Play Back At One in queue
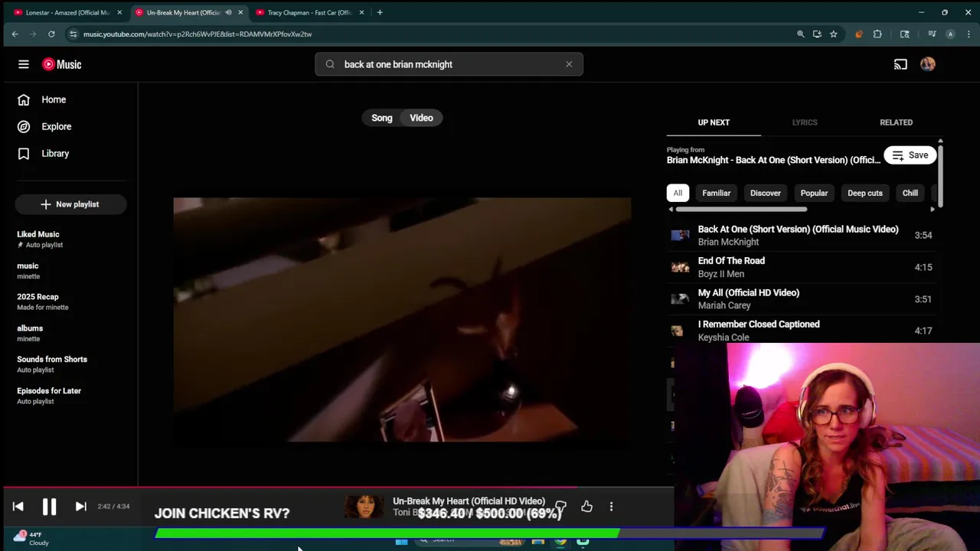980x551 pixels. pos(801,235)
